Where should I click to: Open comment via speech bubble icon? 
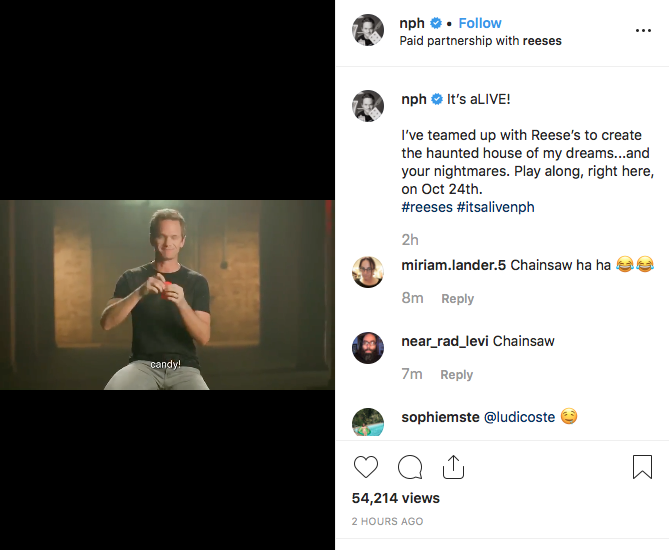[x=410, y=467]
